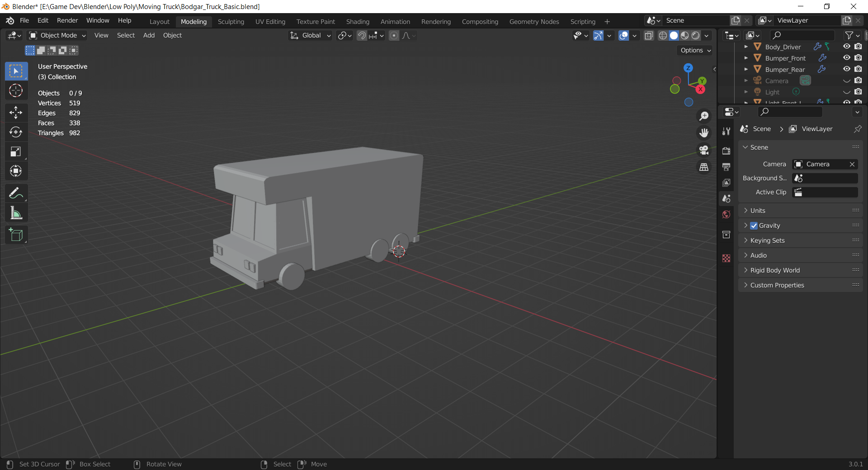Toggle the camera view icon
868x470 pixels.
tap(704, 150)
